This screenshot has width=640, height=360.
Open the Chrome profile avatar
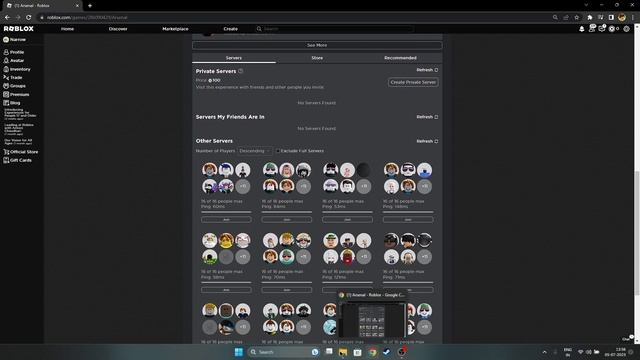tap(622, 18)
